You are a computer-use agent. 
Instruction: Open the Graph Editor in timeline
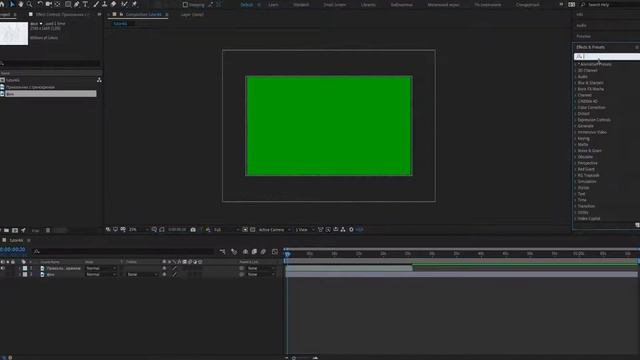[275, 252]
